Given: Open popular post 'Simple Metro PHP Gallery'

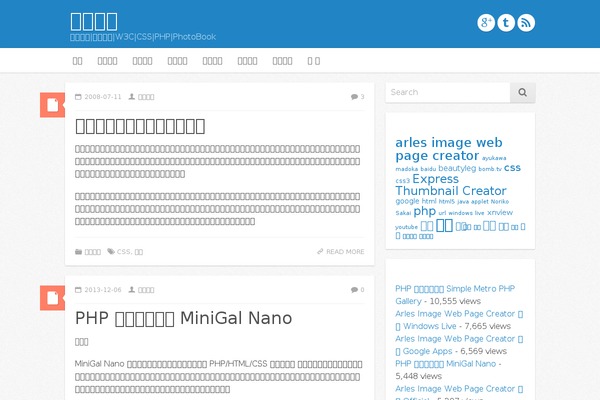Looking at the screenshot, I should pyautogui.click(x=455, y=295).
